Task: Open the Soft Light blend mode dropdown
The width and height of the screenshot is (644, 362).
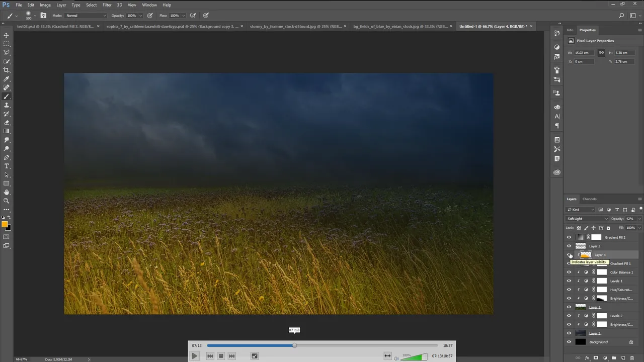Action: 587,219
